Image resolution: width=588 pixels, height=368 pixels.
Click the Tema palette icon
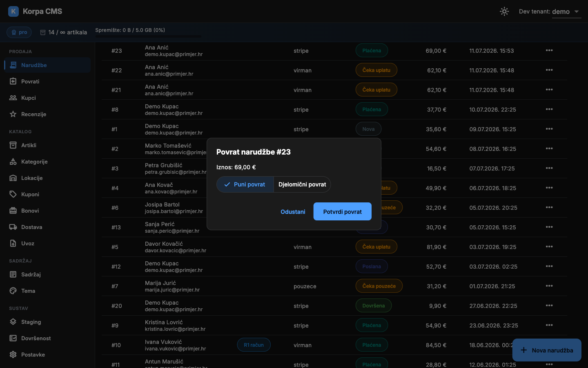pos(13,291)
